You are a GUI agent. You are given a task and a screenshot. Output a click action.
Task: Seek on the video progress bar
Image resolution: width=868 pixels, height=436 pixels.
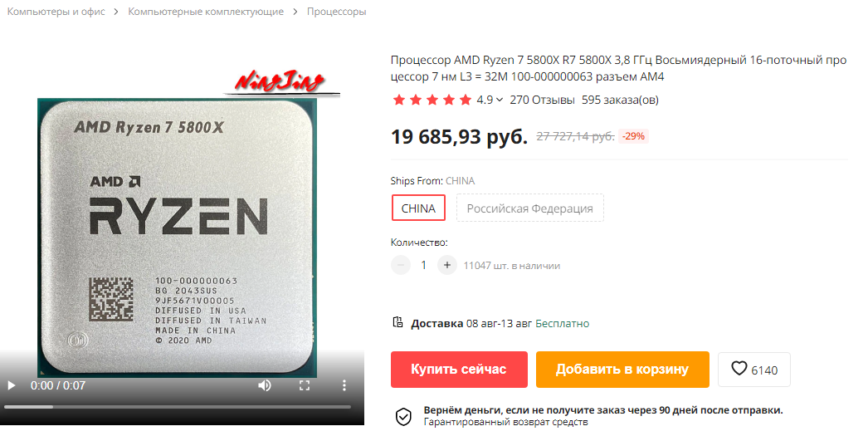pyautogui.click(x=178, y=407)
